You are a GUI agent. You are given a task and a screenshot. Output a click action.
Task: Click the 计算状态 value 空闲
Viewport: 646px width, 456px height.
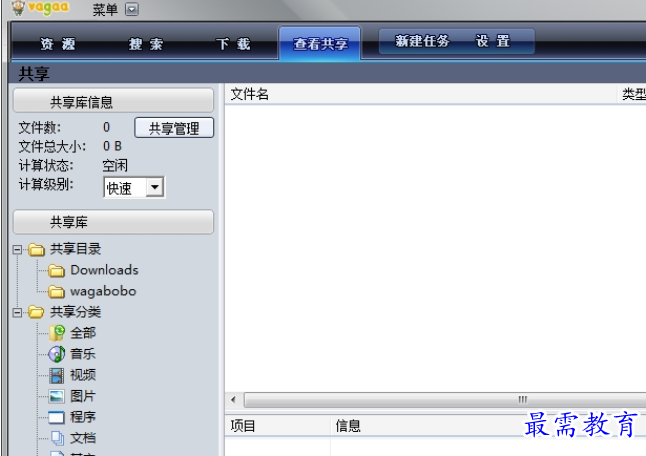click(115, 166)
